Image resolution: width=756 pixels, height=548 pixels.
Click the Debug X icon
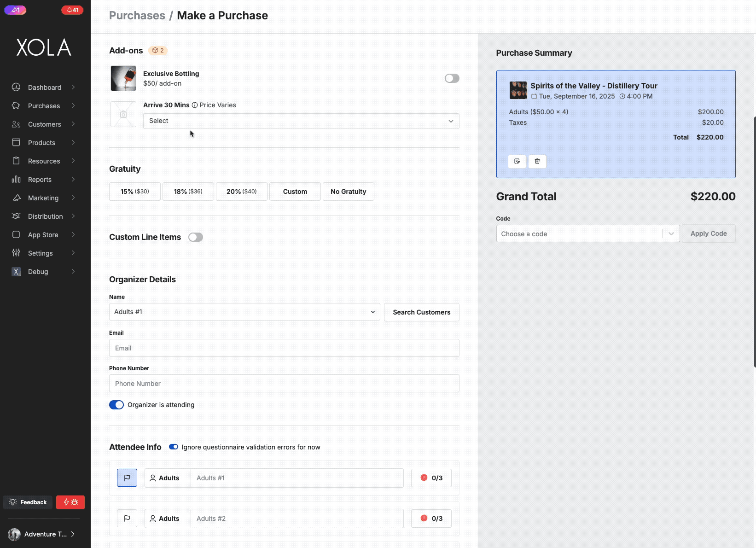point(16,271)
